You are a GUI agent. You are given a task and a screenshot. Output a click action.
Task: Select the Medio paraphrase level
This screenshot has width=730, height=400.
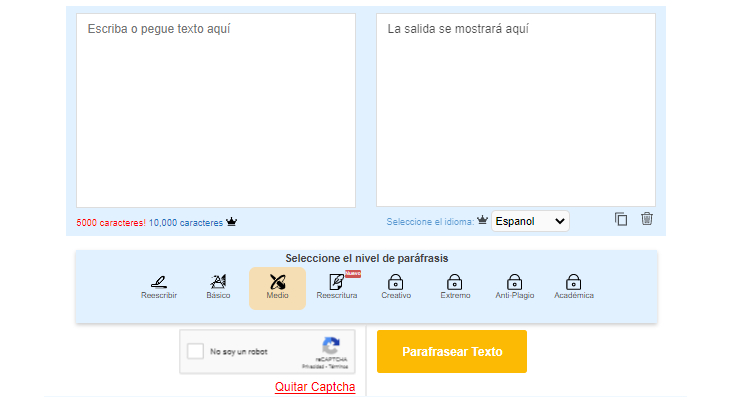click(277, 287)
